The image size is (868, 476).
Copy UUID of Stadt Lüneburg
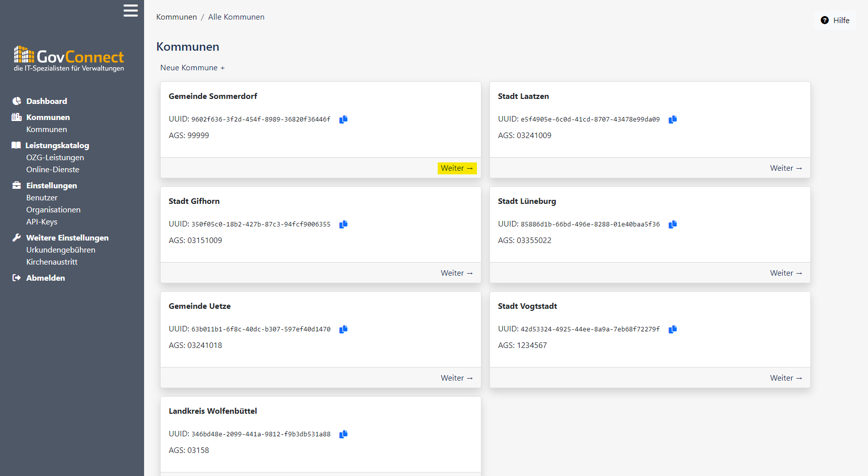coord(673,224)
